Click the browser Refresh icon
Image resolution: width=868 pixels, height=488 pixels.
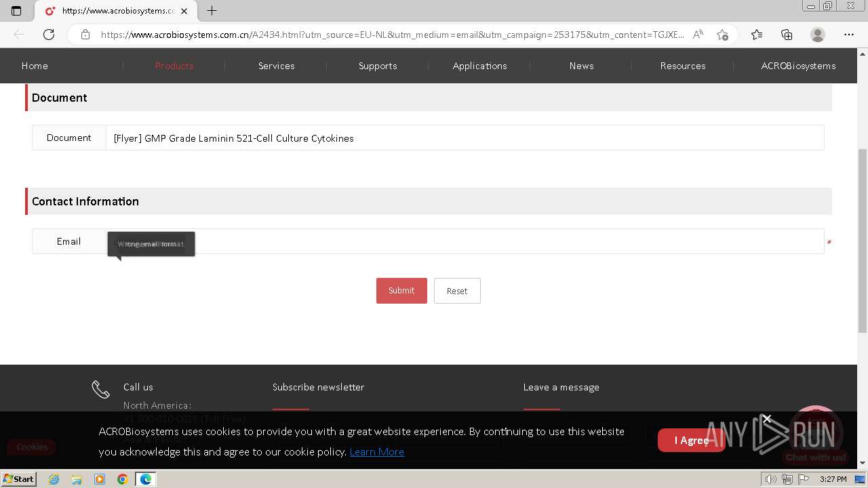pyautogui.click(x=49, y=35)
